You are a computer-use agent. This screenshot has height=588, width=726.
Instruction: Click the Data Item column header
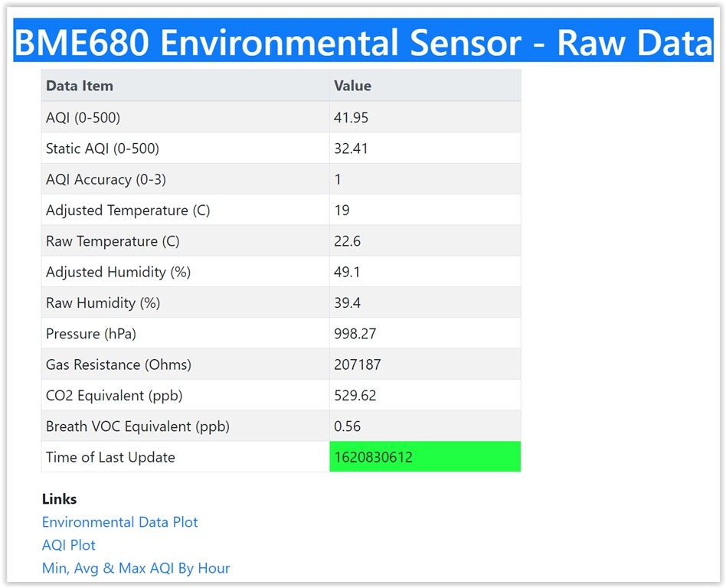[x=80, y=86]
